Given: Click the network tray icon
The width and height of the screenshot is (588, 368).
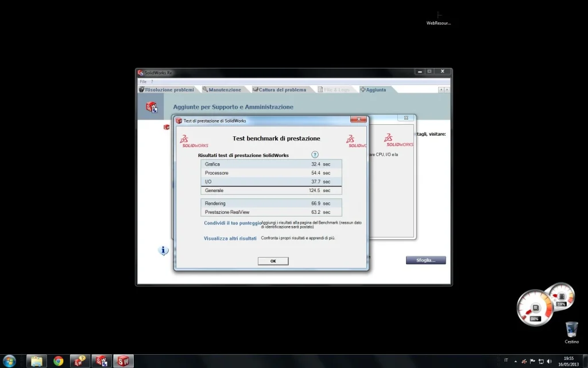Looking at the screenshot, I should (541, 361).
